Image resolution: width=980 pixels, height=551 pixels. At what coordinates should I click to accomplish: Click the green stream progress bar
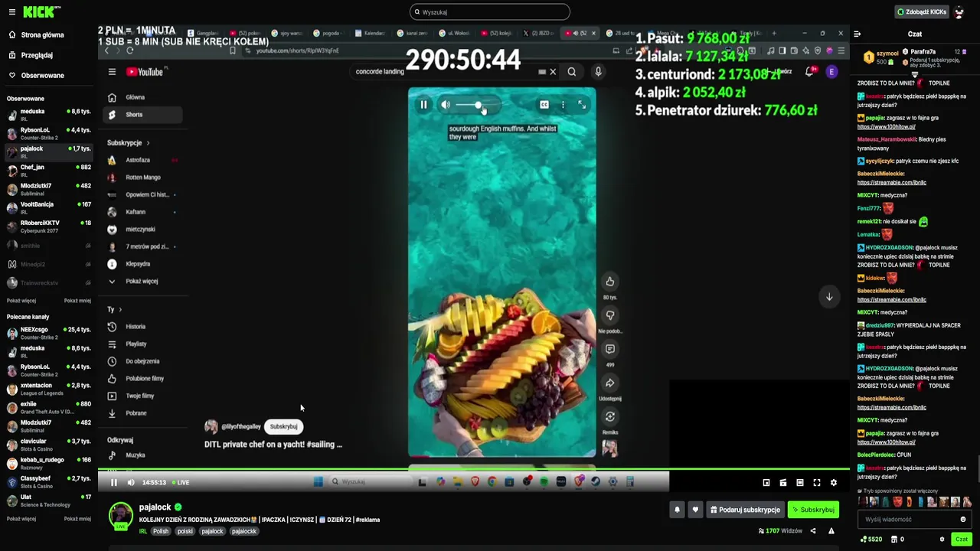pyautogui.click(x=473, y=469)
